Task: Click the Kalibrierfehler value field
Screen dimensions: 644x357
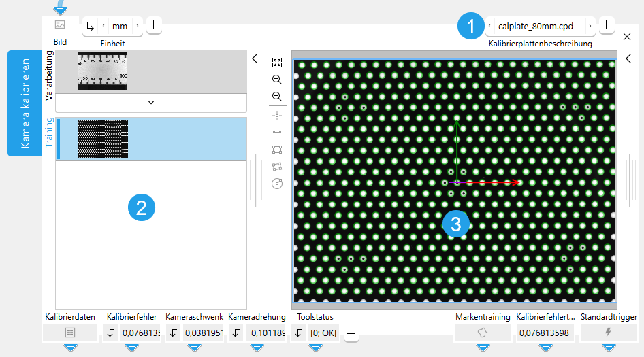Action: pyautogui.click(x=140, y=333)
